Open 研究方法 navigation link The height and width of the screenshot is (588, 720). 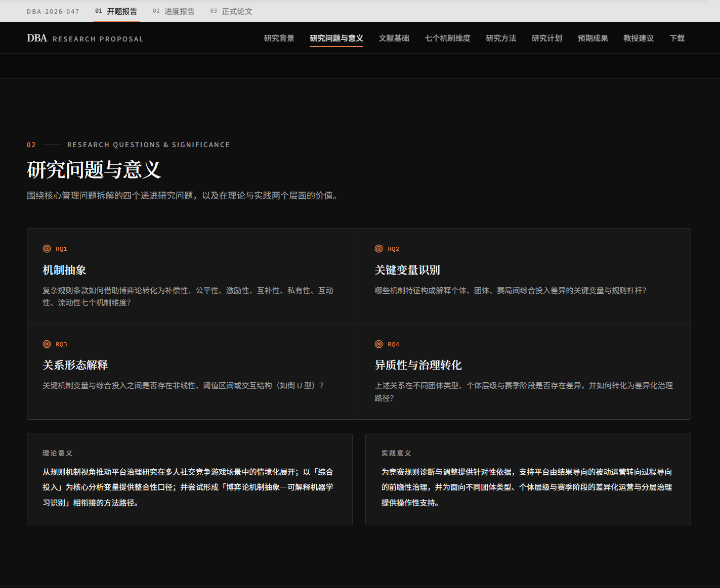[501, 38]
